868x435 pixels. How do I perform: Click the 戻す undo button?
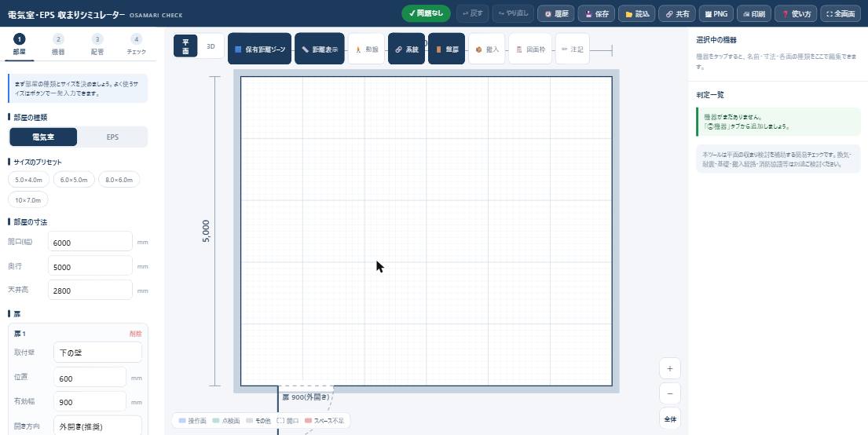tap(472, 14)
